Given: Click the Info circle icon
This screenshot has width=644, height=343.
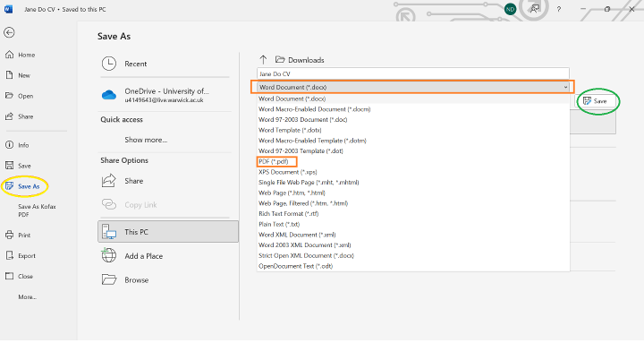Looking at the screenshot, I should pyautogui.click(x=9, y=145).
